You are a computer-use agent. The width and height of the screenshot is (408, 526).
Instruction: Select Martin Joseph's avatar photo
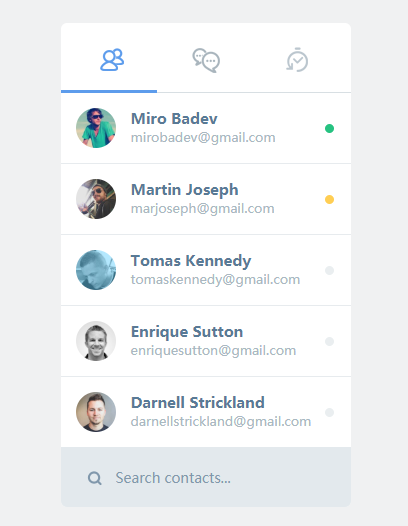(x=96, y=199)
